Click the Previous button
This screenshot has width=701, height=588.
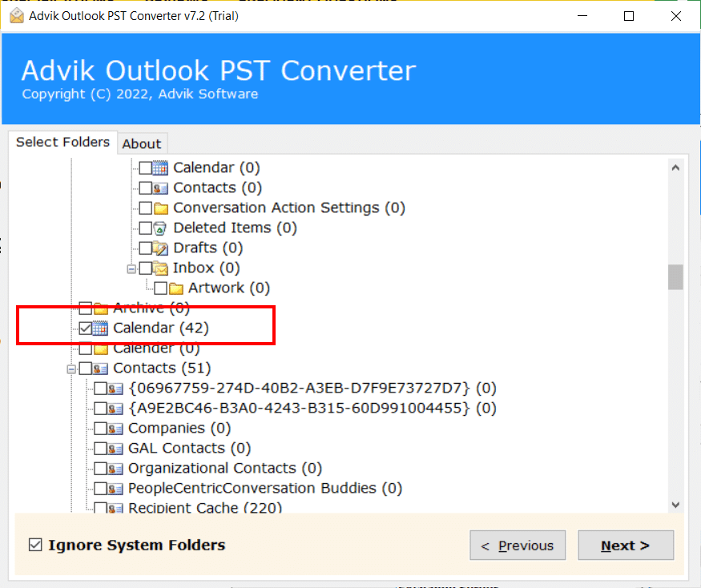tap(518, 546)
